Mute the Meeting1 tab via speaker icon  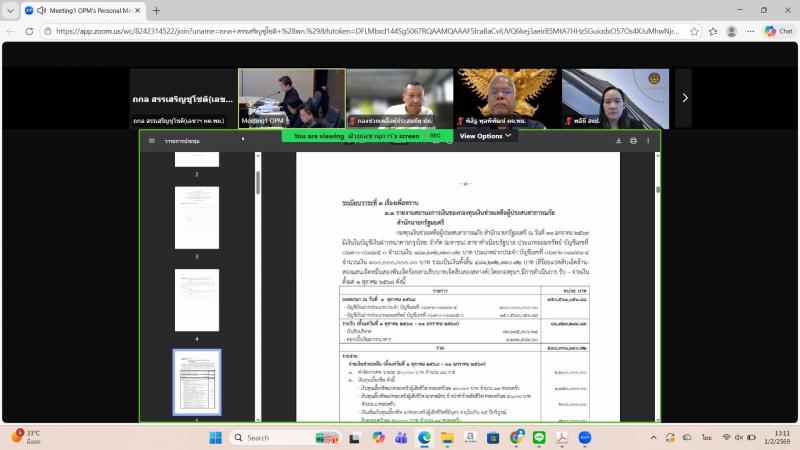click(x=41, y=10)
